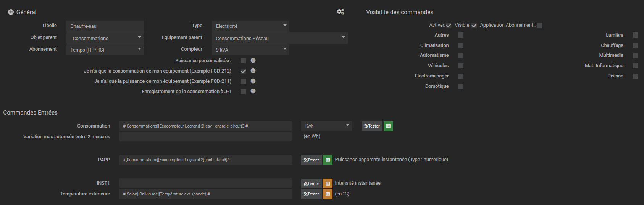Tick the Climatisation visibility checkbox
This screenshot has height=205, width=644.
461,45
